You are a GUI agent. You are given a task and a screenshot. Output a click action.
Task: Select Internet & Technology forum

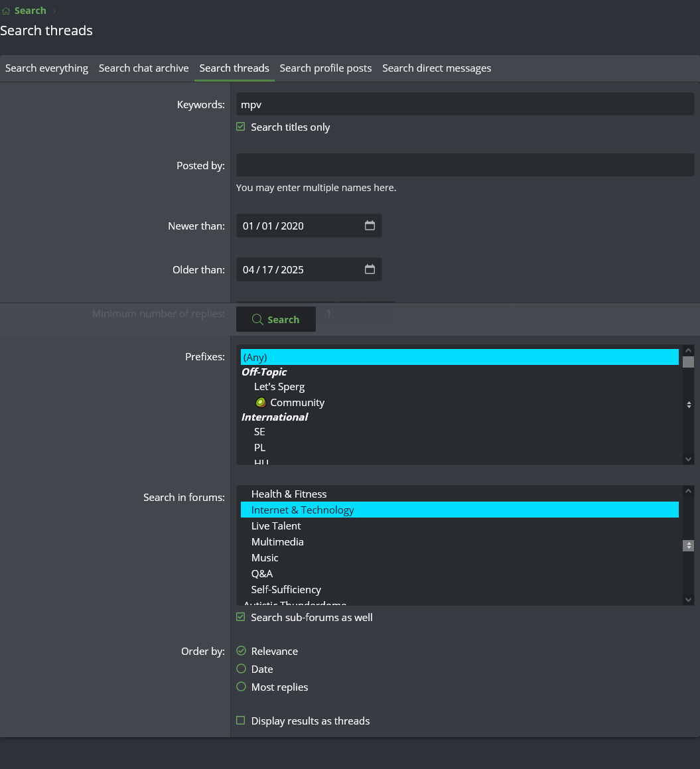[460, 510]
